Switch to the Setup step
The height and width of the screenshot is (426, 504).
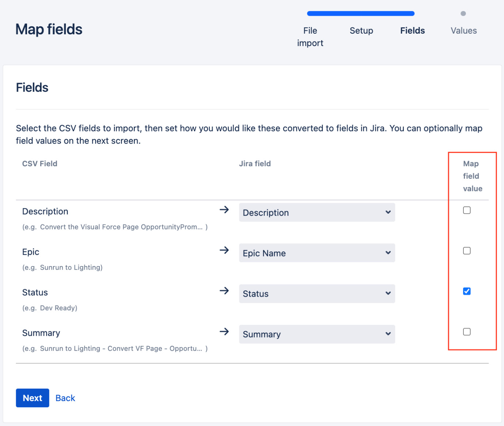click(x=361, y=31)
